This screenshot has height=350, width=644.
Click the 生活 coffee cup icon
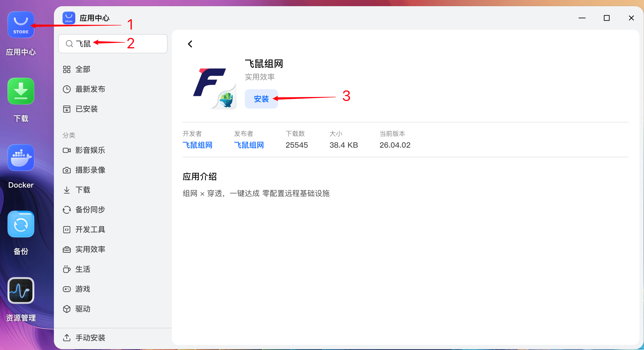(67, 269)
